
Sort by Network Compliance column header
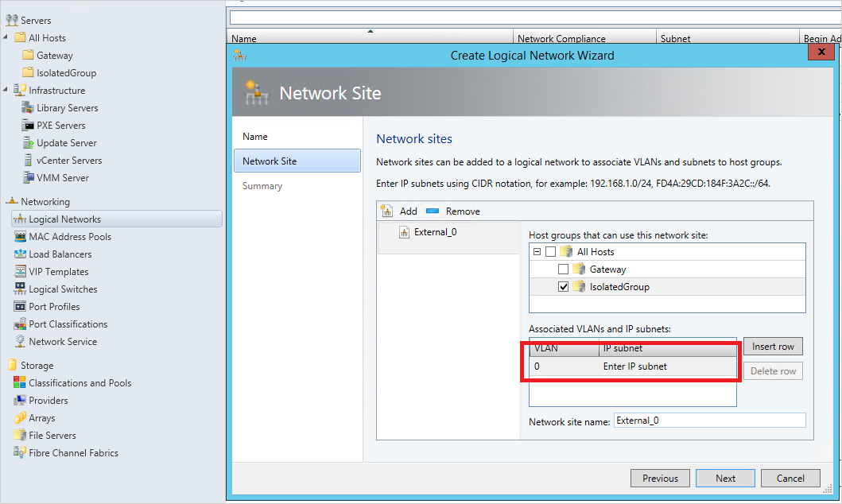pyautogui.click(x=584, y=38)
